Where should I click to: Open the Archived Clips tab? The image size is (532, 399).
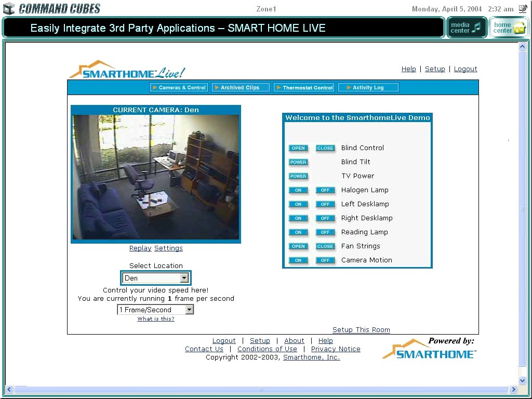[x=241, y=88]
